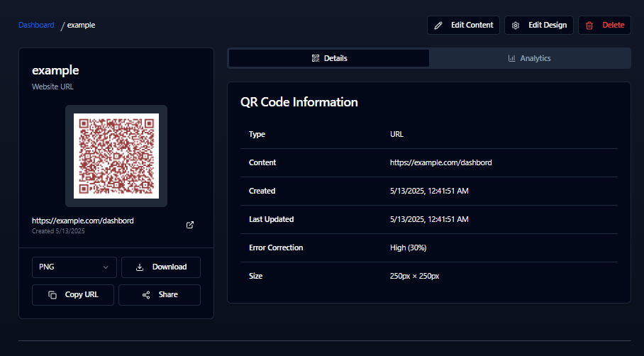Switch to the Analytics tab
Viewport: 644px width, 356px height.
[x=529, y=58]
